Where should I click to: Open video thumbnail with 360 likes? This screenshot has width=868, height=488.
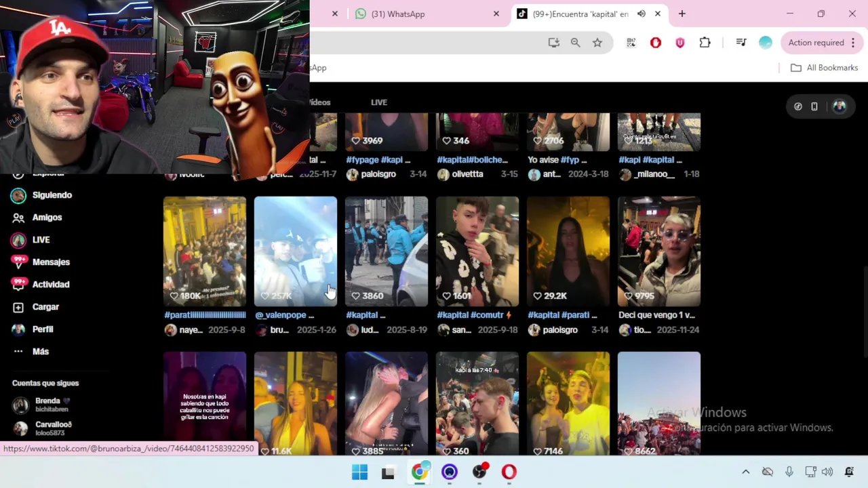click(x=477, y=404)
